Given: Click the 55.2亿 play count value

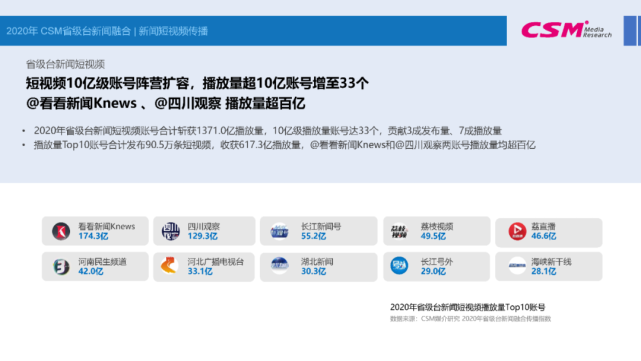Looking at the screenshot, I should tap(314, 236).
